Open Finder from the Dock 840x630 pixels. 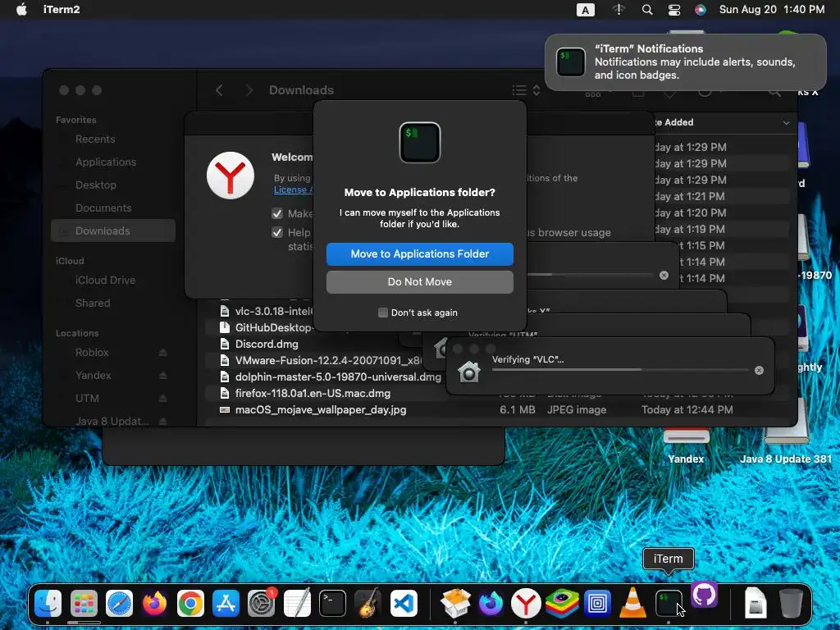coord(48,603)
